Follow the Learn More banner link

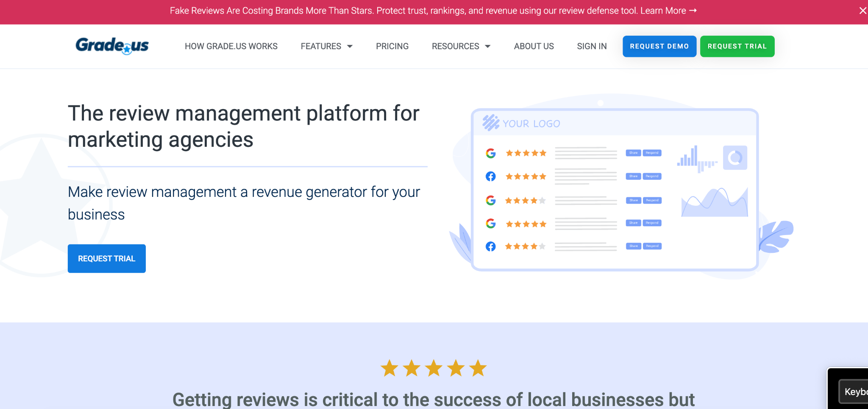(668, 11)
